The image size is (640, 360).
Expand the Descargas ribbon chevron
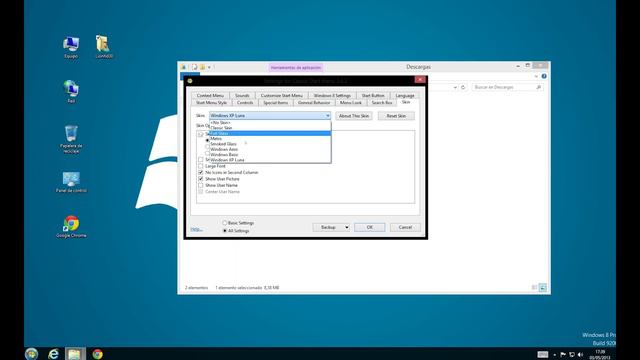coord(536,76)
